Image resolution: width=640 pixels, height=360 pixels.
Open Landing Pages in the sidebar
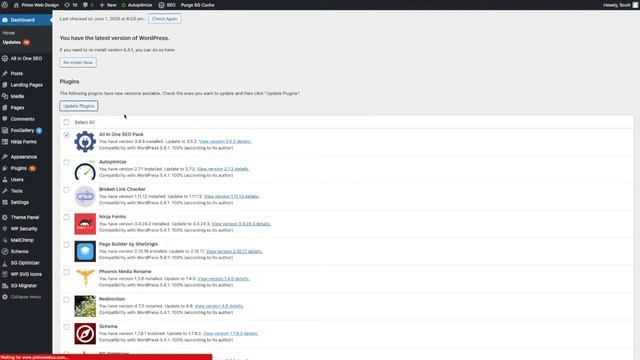click(x=26, y=85)
